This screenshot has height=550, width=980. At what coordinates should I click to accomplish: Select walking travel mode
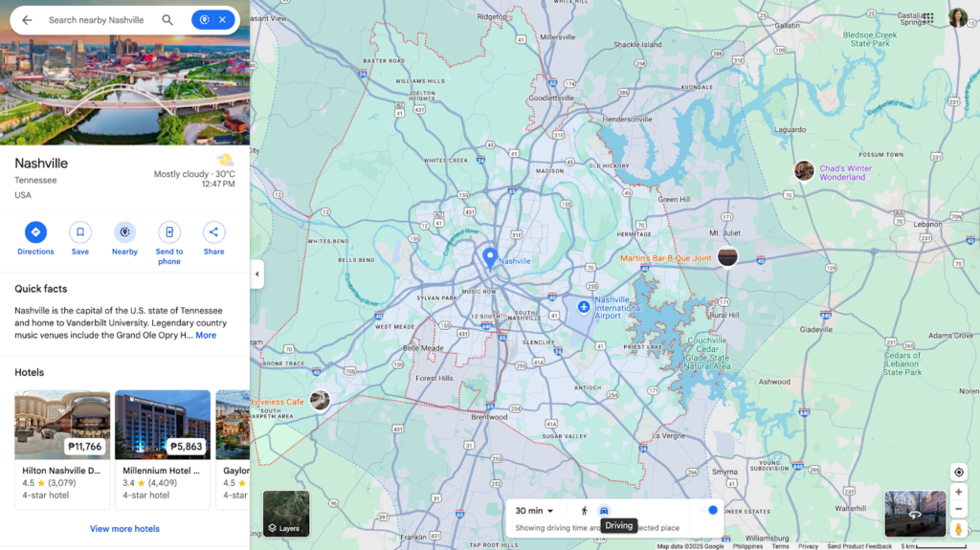[585, 511]
